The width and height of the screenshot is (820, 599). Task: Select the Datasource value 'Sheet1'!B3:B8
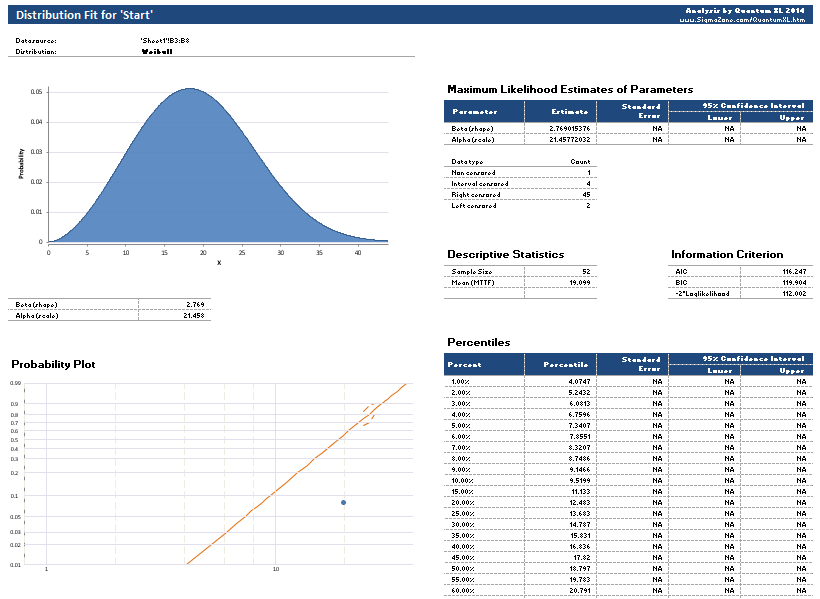pyautogui.click(x=164, y=40)
